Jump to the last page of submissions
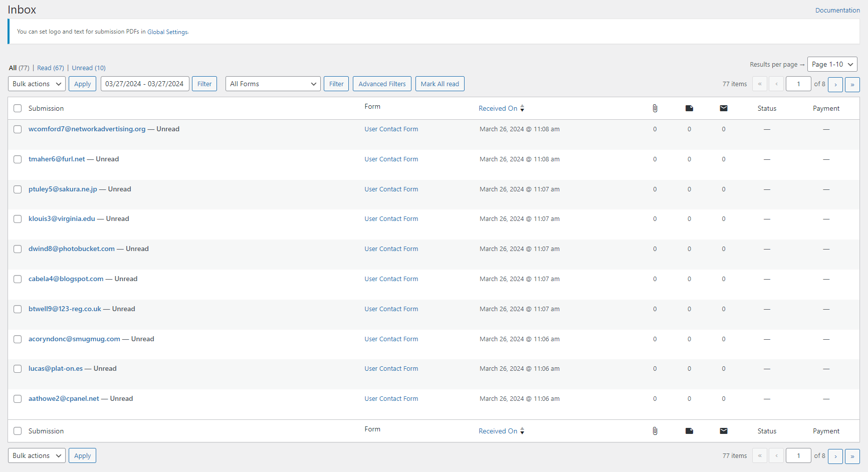 click(x=852, y=84)
